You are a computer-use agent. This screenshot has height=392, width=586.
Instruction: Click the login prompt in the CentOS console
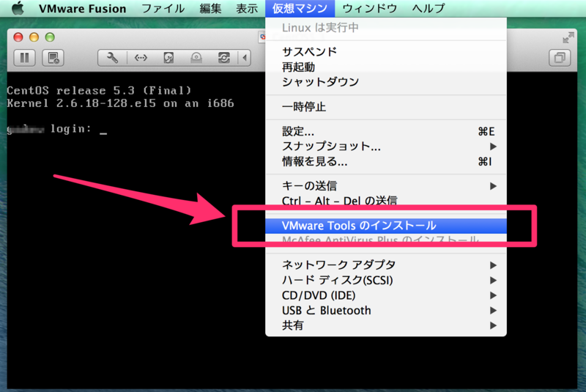(57, 129)
